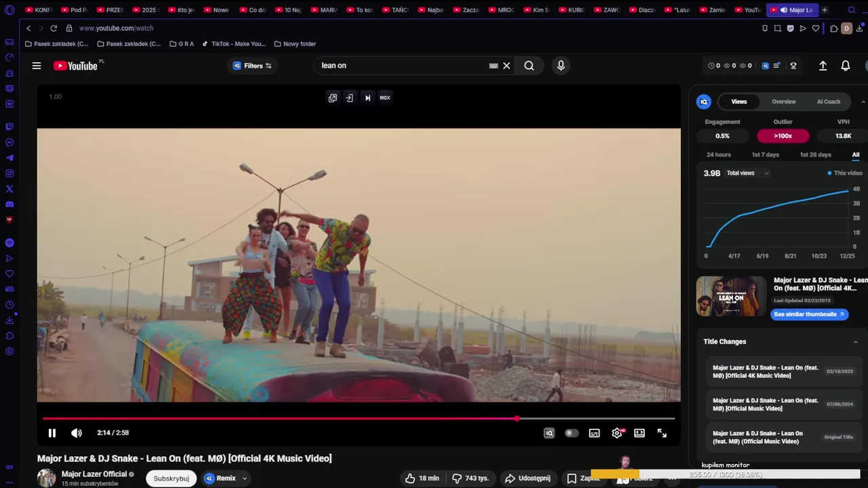Click the popup window icon above the video

coord(332,98)
